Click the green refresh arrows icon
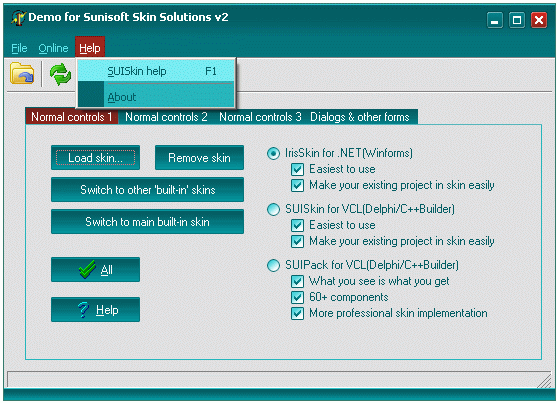The height and width of the screenshot is (403, 557). [x=60, y=74]
